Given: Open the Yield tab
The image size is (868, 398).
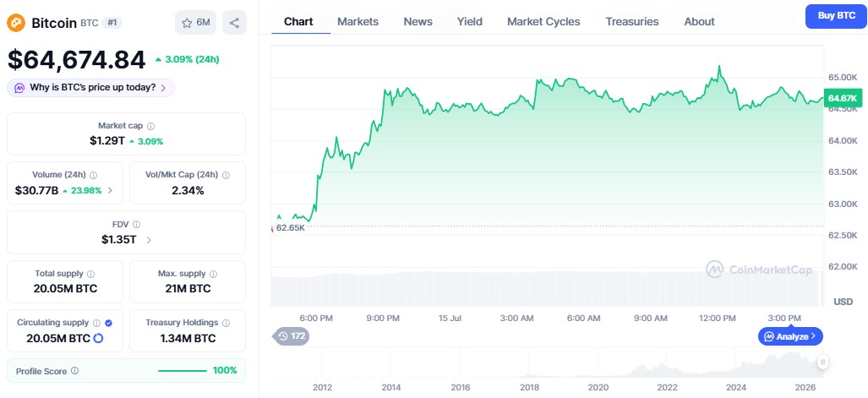Looking at the screenshot, I should coord(469,22).
